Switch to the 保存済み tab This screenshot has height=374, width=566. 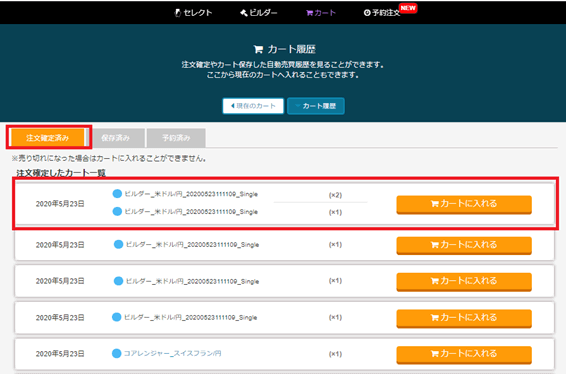[x=116, y=138]
